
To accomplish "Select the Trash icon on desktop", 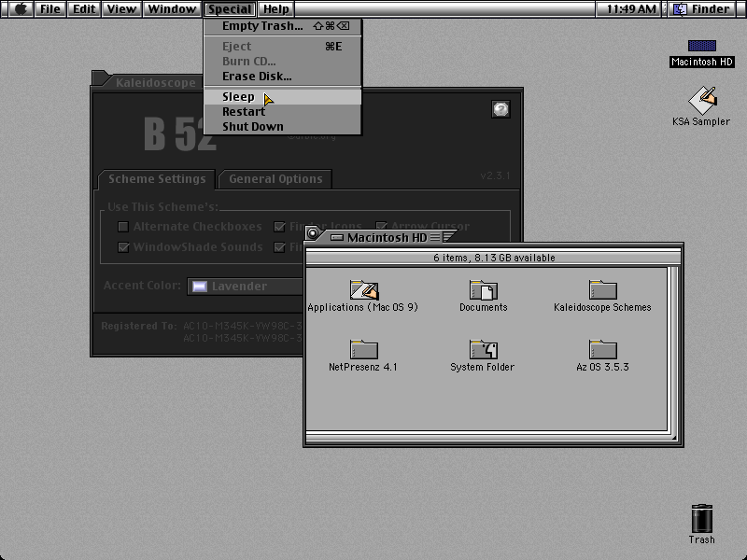I will pos(701,519).
